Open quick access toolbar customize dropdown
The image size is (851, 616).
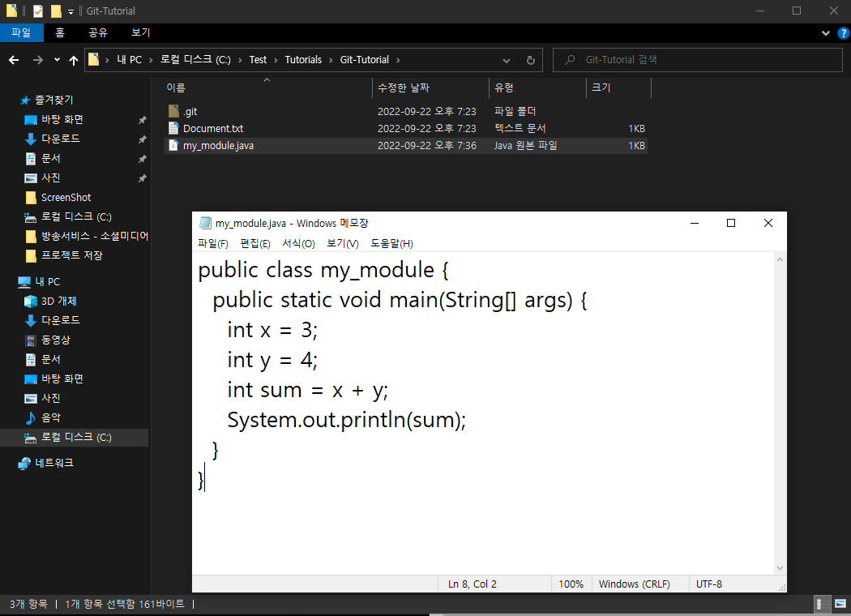[71, 11]
